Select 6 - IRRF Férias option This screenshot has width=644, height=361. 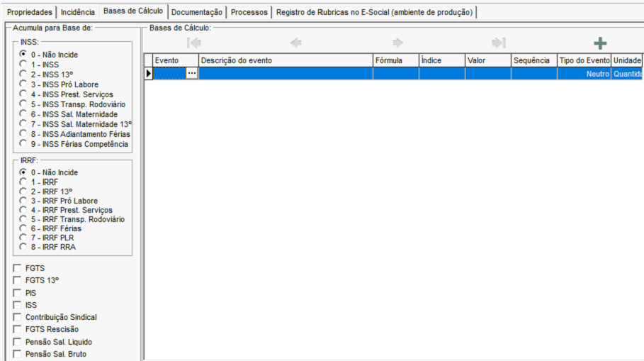[x=23, y=228]
